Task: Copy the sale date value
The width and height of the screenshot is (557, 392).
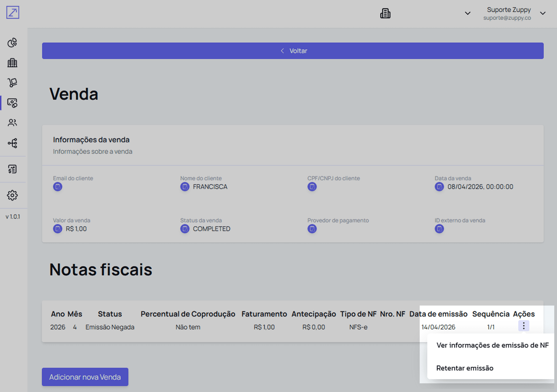Action: click(439, 187)
